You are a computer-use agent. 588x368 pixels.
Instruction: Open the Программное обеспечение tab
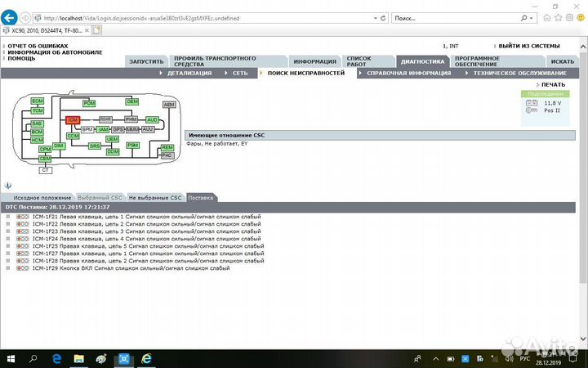[476, 61]
